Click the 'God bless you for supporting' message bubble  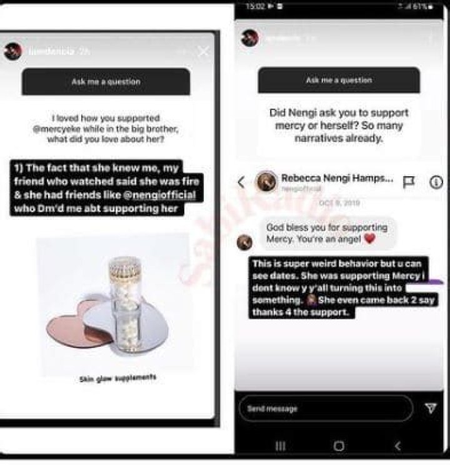click(327, 233)
